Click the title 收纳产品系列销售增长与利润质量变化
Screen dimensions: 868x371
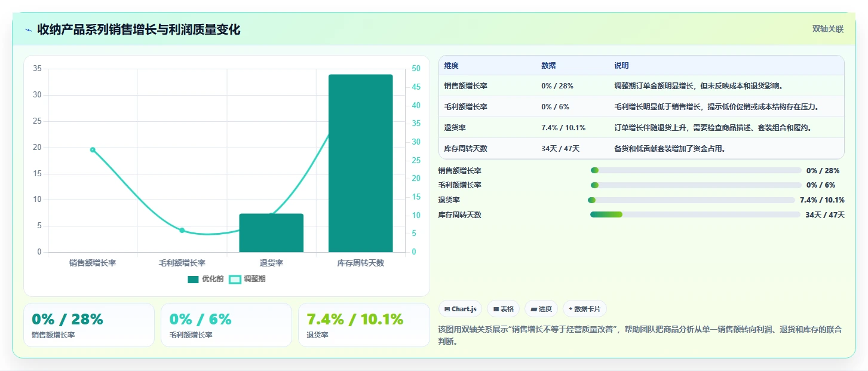(x=139, y=30)
